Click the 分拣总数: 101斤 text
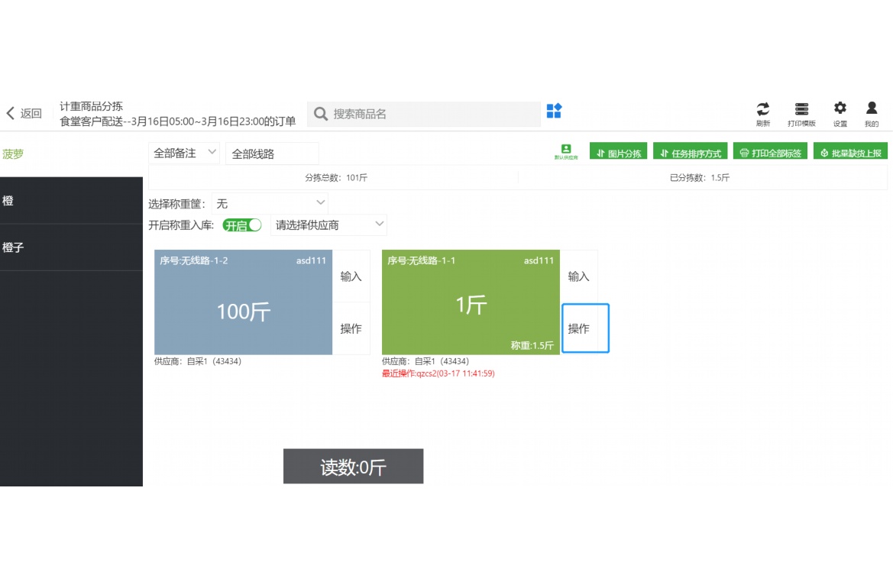 336,178
